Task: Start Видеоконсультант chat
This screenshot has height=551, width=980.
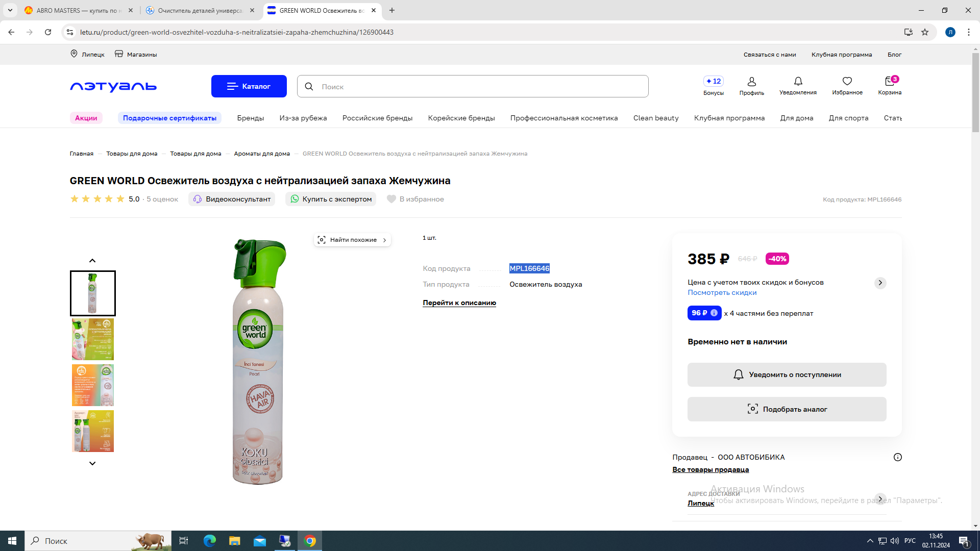Action: [232, 199]
